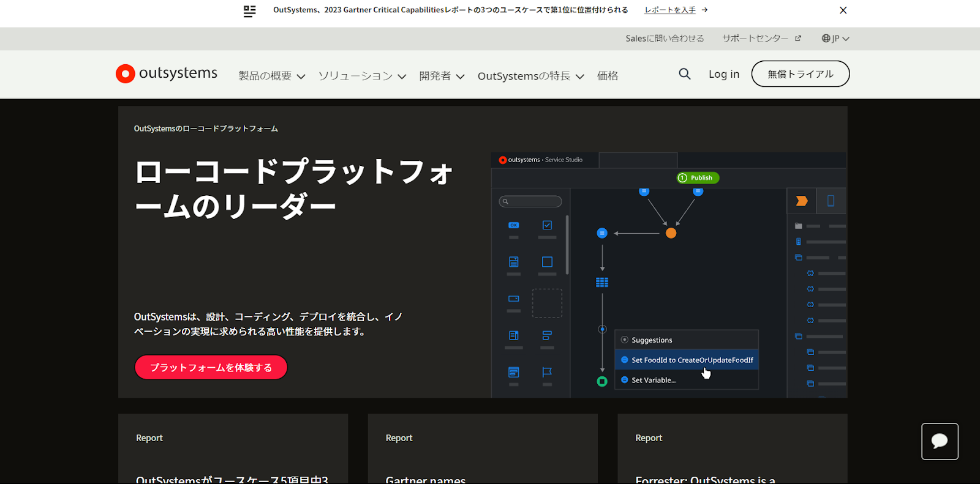Click the OutSystems logo
The height and width of the screenshot is (484, 980).
point(167,73)
